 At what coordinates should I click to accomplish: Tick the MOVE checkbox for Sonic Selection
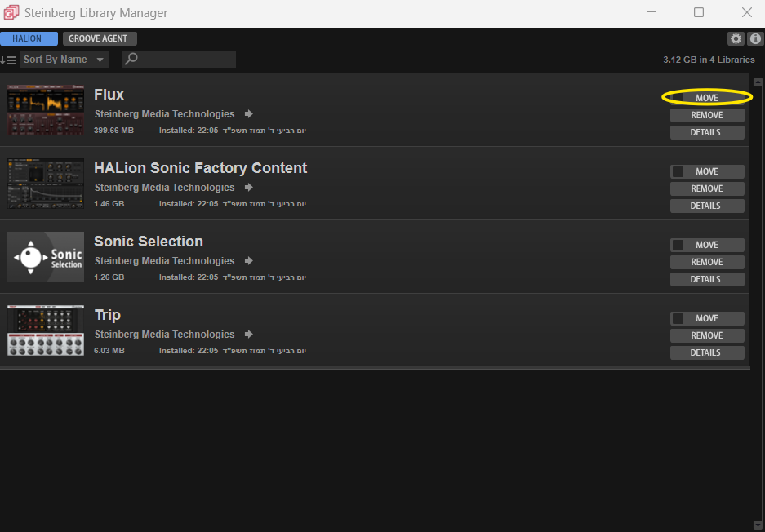click(x=678, y=245)
